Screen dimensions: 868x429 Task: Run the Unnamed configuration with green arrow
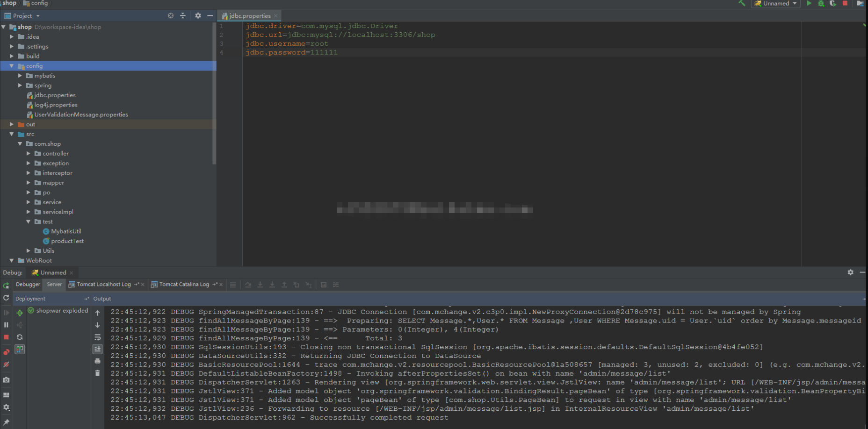coord(809,3)
